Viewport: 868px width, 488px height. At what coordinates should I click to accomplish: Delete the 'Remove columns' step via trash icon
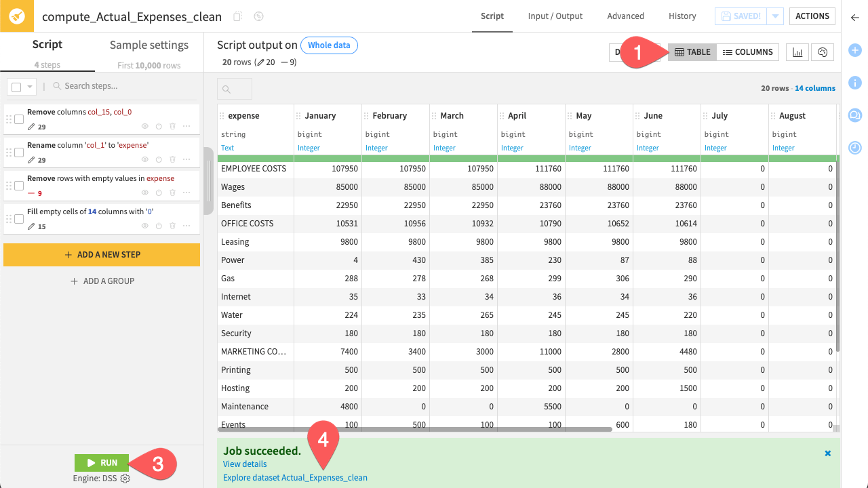tap(172, 125)
